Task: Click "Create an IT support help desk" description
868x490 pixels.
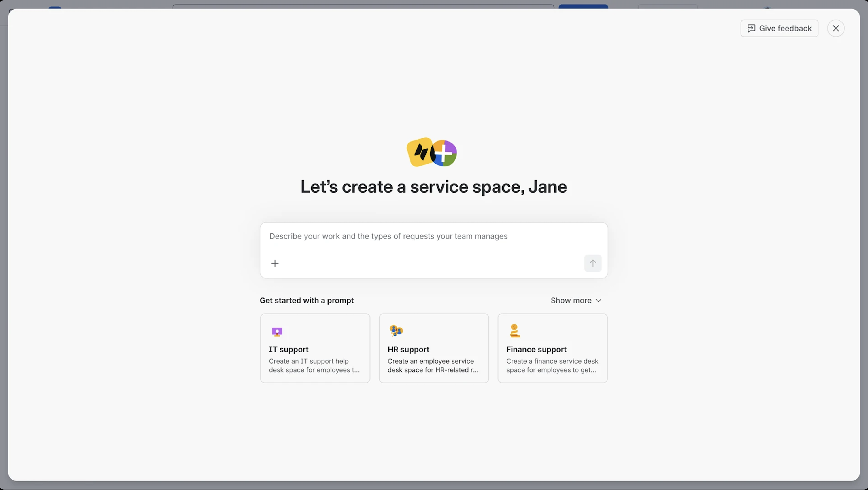Action: pos(314,365)
